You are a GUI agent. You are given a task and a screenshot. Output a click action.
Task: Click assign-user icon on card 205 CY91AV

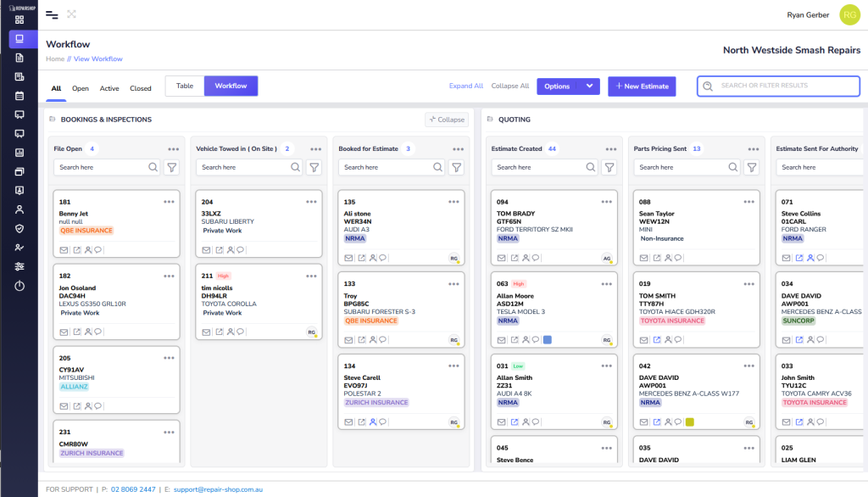coord(88,406)
